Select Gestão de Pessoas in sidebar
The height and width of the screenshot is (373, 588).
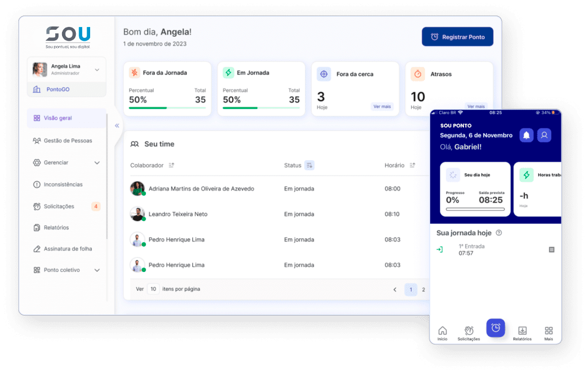[67, 141]
